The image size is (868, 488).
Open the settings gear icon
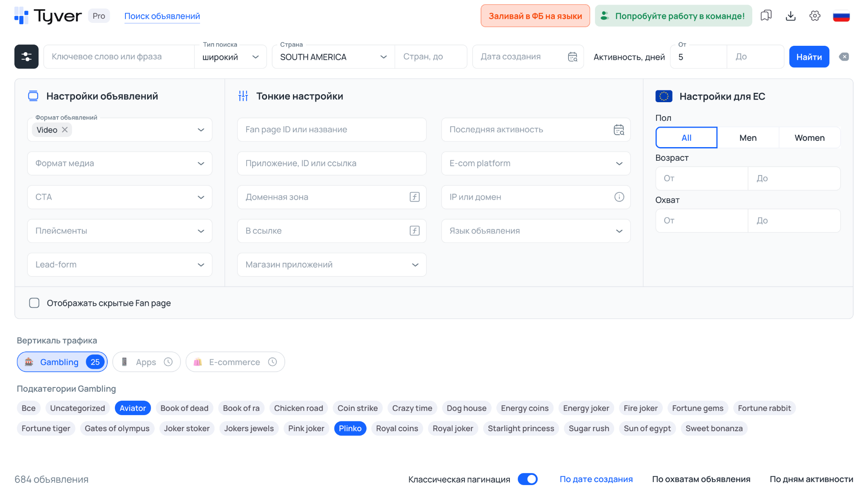tap(815, 16)
